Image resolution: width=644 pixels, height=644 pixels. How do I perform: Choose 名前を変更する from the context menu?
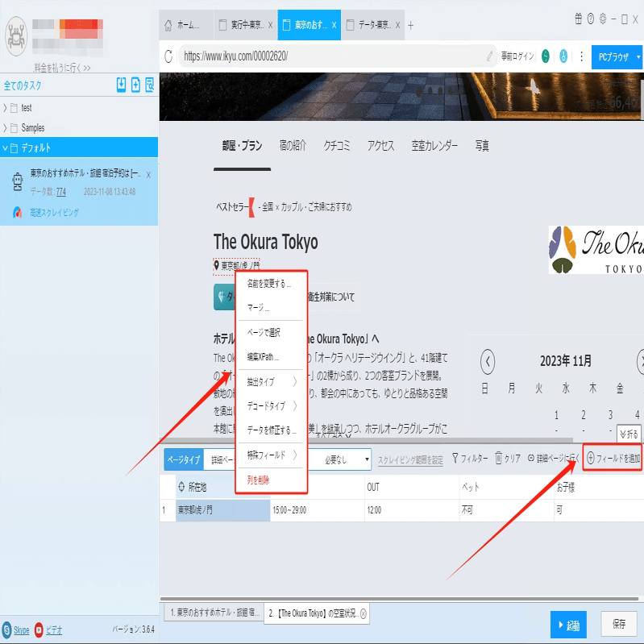[271, 284]
